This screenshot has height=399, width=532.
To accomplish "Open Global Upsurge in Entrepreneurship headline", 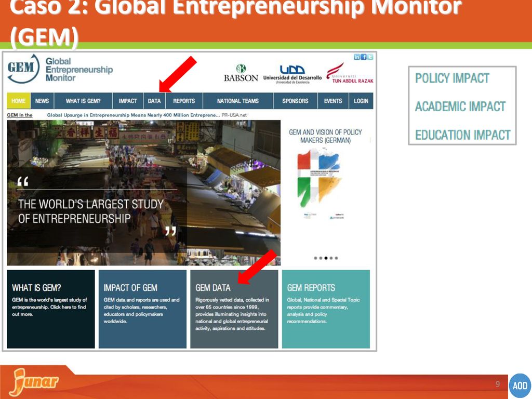I will (x=134, y=115).
